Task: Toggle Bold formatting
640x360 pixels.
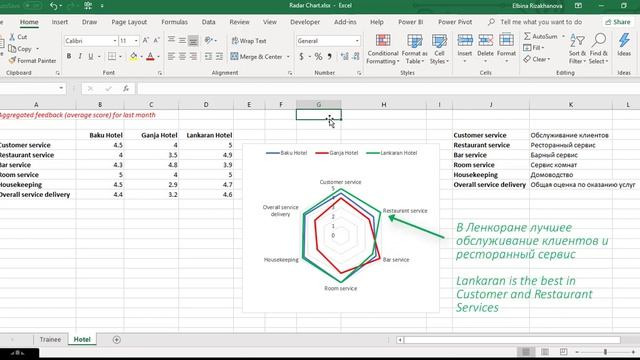Action: pyautogui.click(x=69, y=56)
